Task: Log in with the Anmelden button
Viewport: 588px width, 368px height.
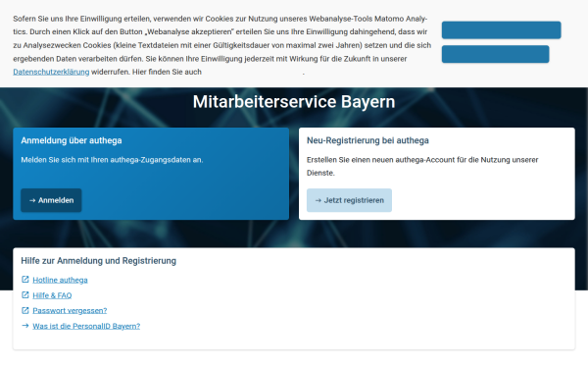Action: (x=51, y=200)
